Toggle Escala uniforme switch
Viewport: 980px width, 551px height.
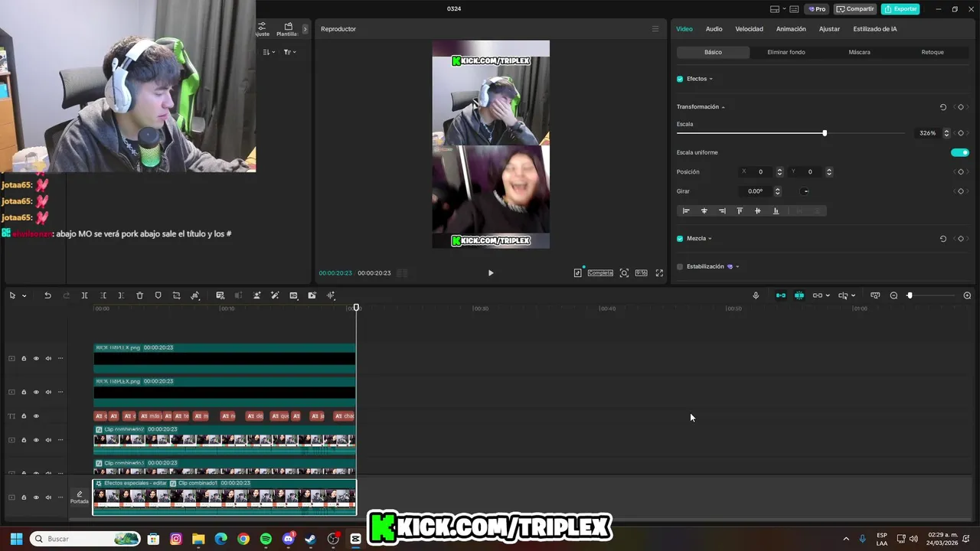960,152
